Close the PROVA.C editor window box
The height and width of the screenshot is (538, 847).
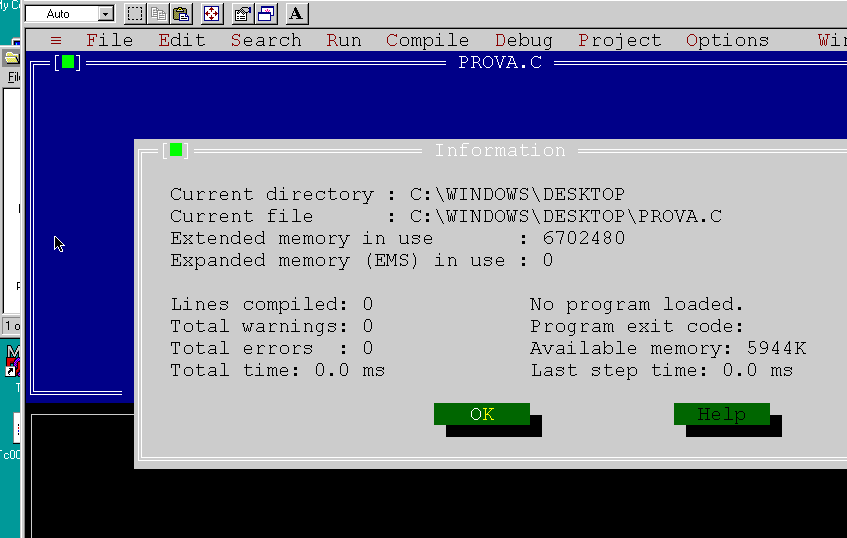(x=68, y=62)
